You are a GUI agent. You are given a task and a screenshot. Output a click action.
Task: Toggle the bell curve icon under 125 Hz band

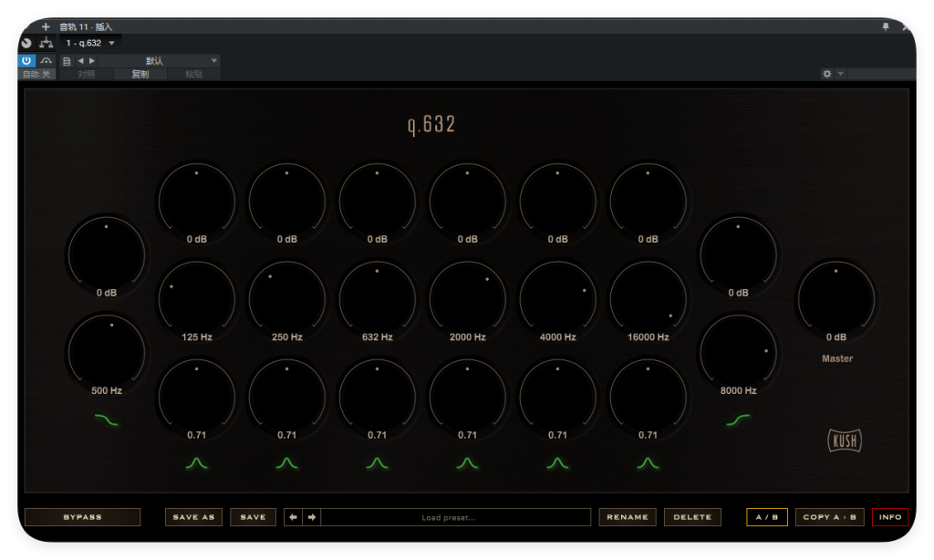click(197, 463)
